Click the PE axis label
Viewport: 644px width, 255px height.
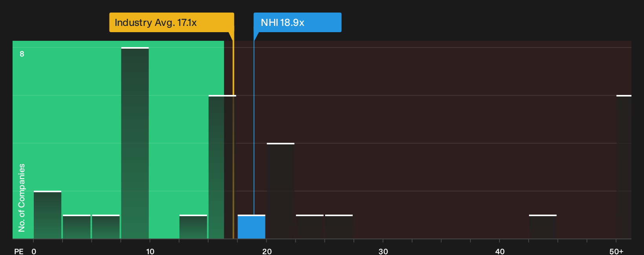click(19, 251)
